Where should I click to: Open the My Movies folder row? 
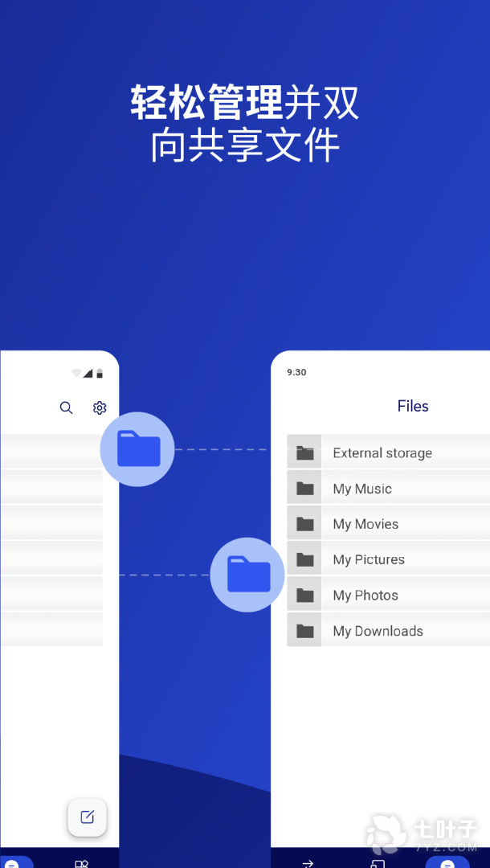coord(389,524)
